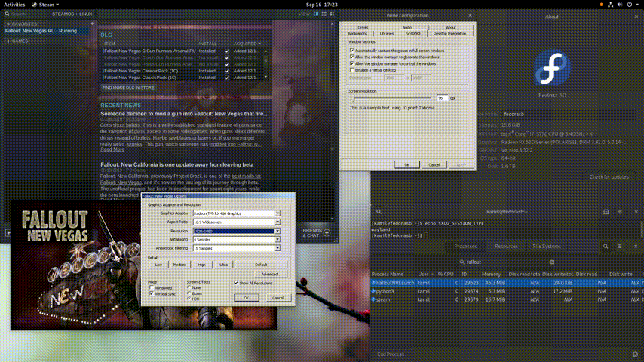Click System Monitor search icon in header

coord(606,247)
